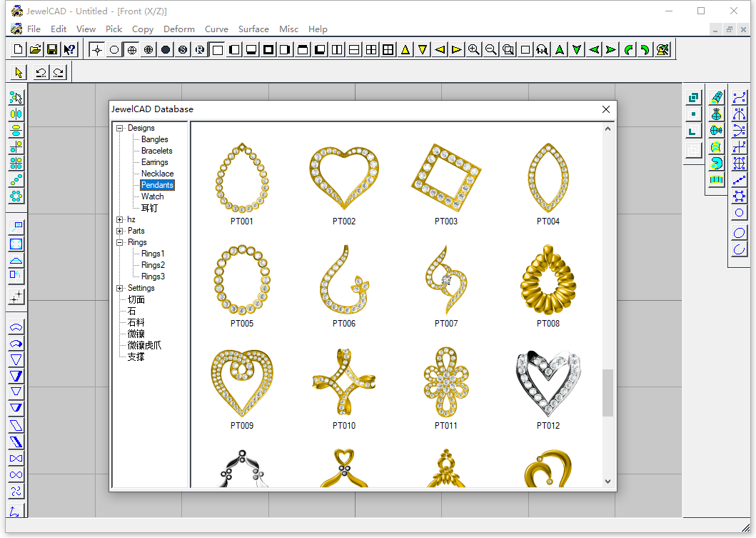Click the undo arrow icon

(x=41, y=72)
